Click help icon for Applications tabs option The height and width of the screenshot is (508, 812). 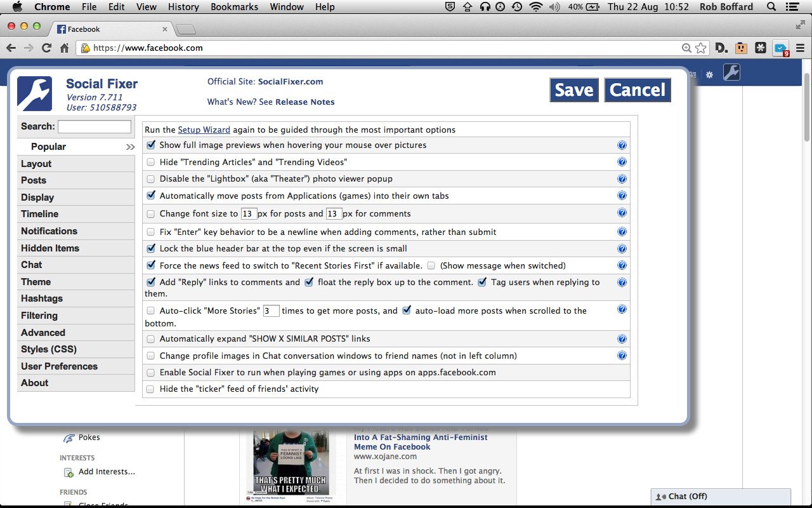tap(622, 196)
